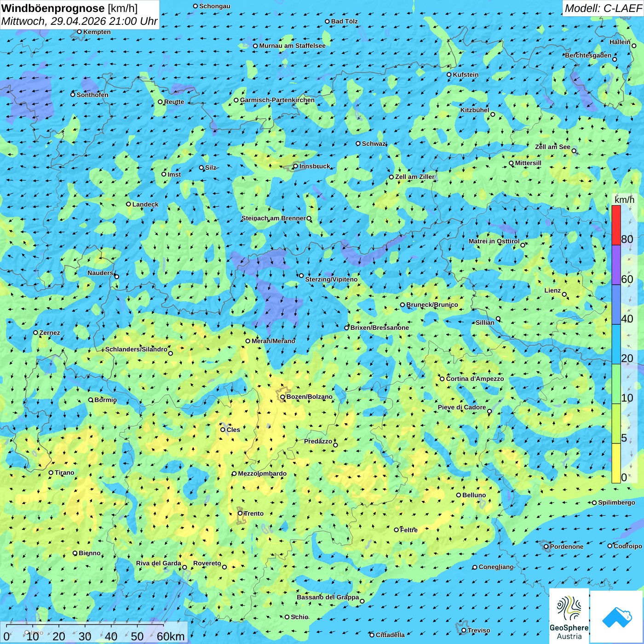Click the dark green legend color segment
The image size is (644, 644).
pyautogui.click(x=616, y=384)
